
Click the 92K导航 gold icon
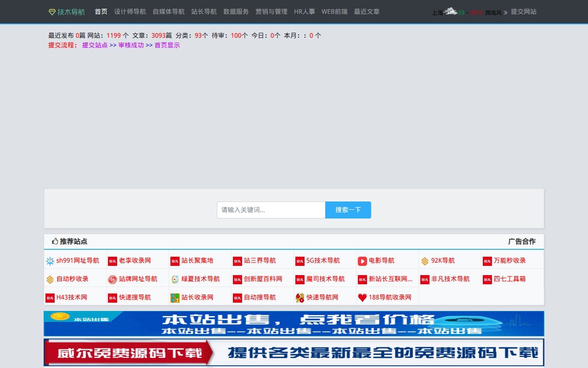point(425,261)
